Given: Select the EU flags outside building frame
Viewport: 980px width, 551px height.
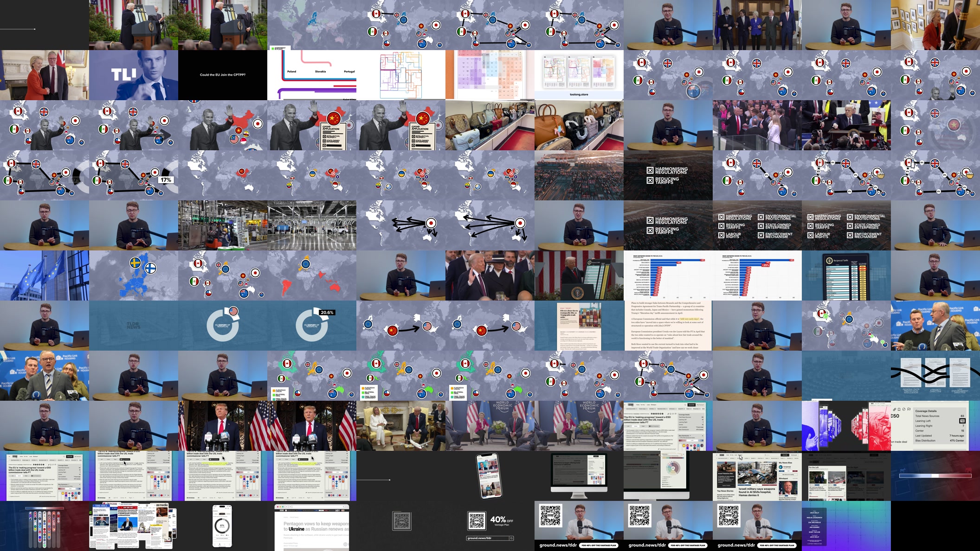Looking at the screenshot, I should pyautogui.click(x=45, y=275).
